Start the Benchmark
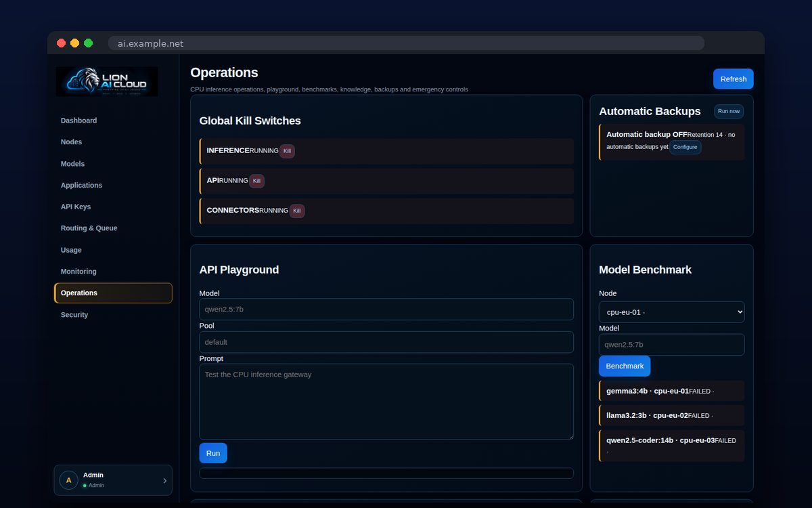 click(x=625, y=366)
